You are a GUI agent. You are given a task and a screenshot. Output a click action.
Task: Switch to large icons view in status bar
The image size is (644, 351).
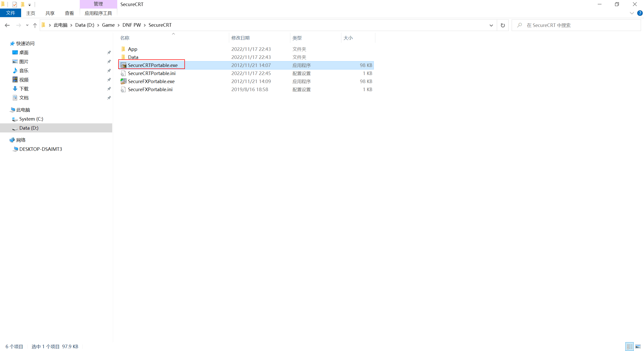coord(638,346)
